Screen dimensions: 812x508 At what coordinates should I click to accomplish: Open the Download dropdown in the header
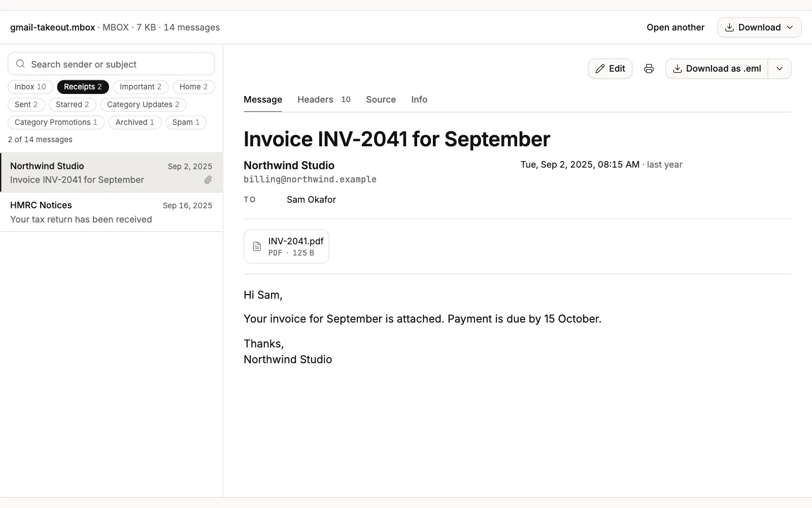[x=759, y=27]
